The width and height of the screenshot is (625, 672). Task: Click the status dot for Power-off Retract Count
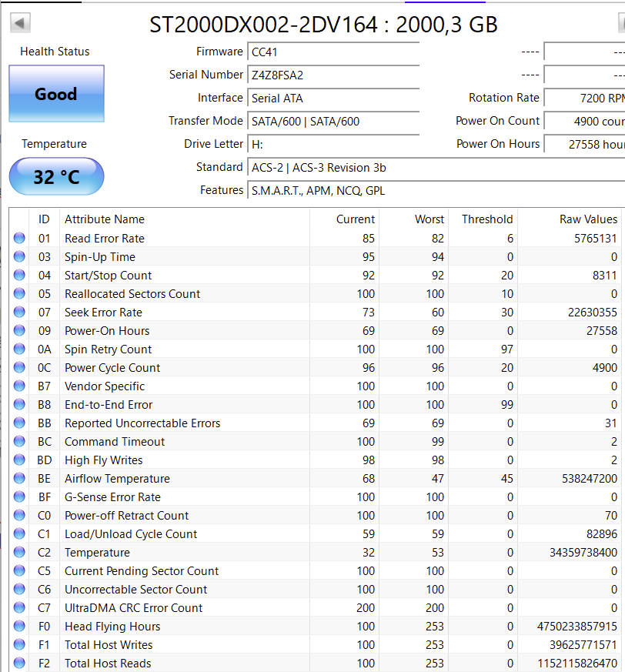pyautogui.click(x=19, y=515)
